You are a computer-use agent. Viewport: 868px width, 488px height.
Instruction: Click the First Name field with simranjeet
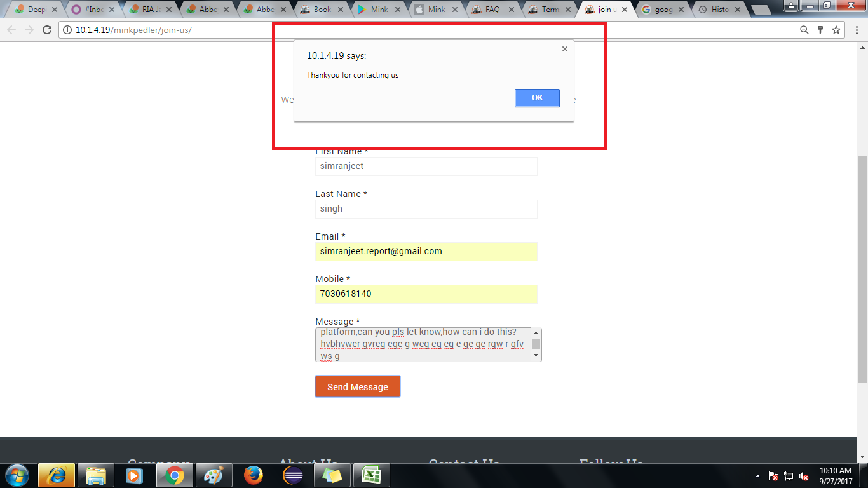pyautogui.click(x=426, y=166)
